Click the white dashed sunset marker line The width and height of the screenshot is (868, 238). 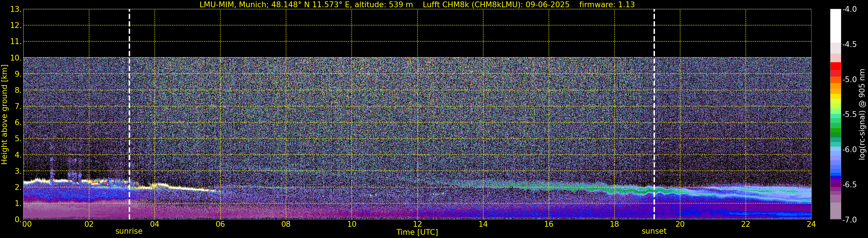click(654, 114)
